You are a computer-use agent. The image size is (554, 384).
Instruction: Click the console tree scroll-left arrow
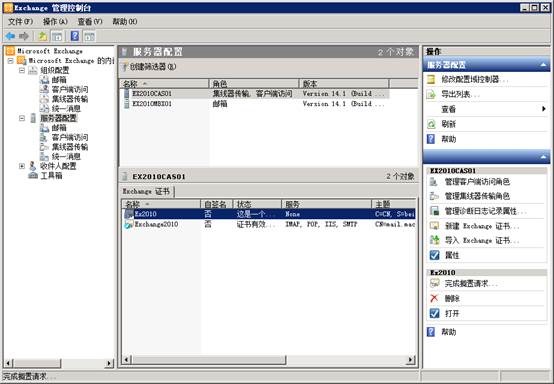(8, 363)
